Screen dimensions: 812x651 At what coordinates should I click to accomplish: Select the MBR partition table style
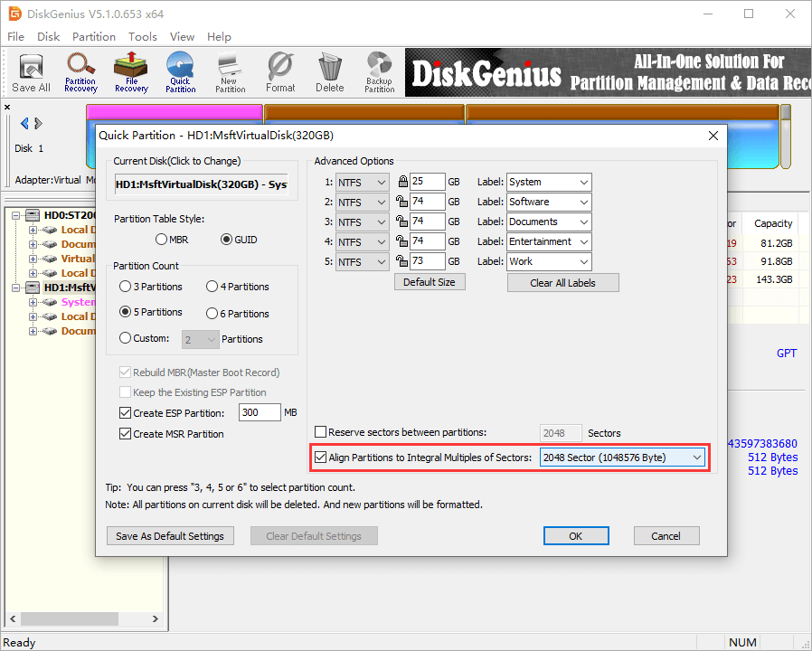coord(161,240)
